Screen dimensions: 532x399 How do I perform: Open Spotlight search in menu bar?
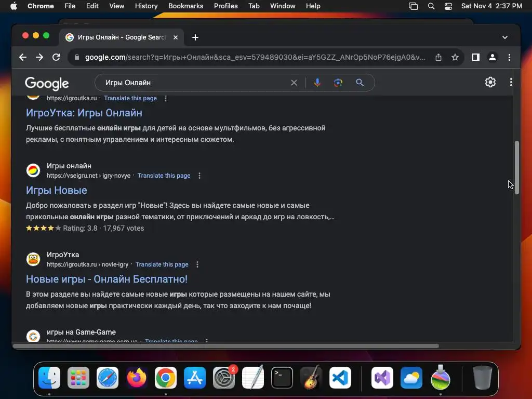coord(431,6)
